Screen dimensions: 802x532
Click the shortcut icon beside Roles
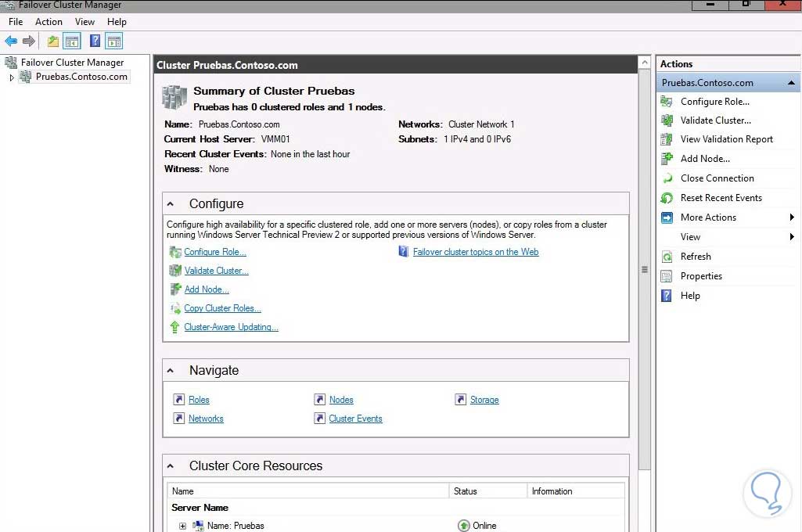pyautogui.click(x=179, y=400)
